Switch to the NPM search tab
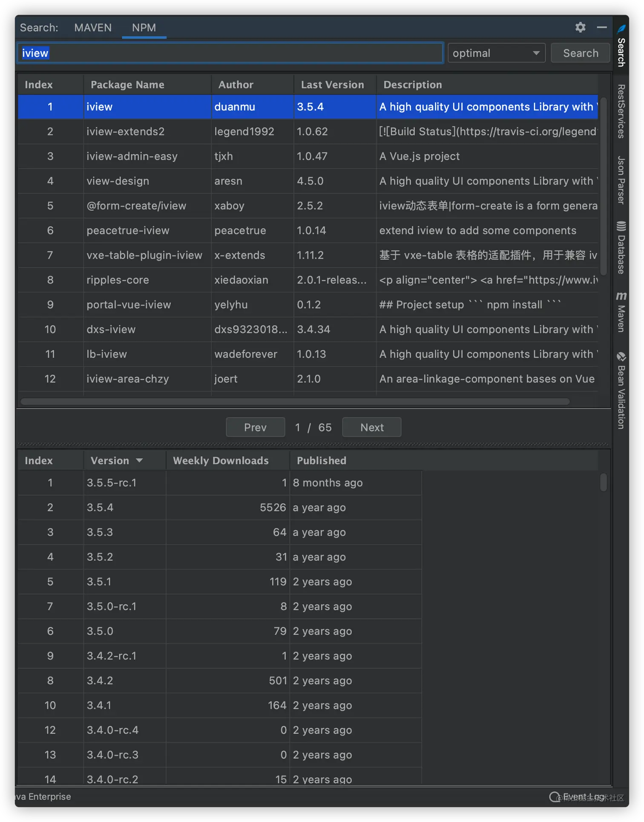This screenshot has height=822, width=644. (144, 28)
